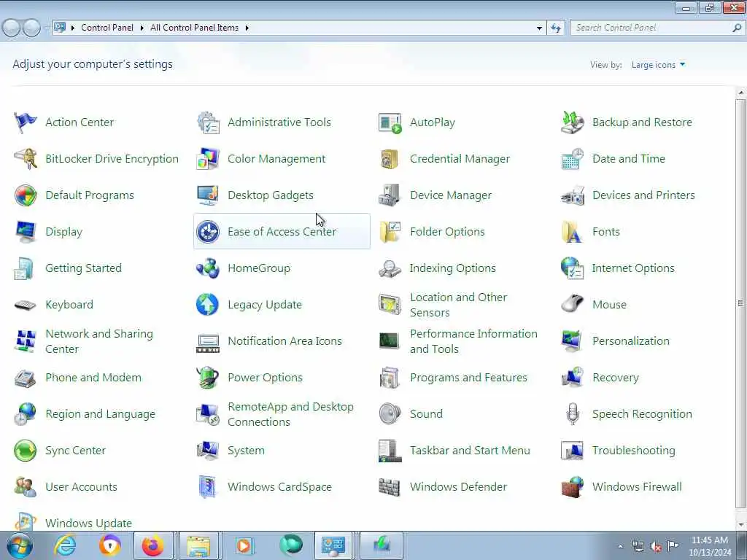This screenshot has width=747, height=560.
Task: Open the Windows Update link
Action: 88,524
